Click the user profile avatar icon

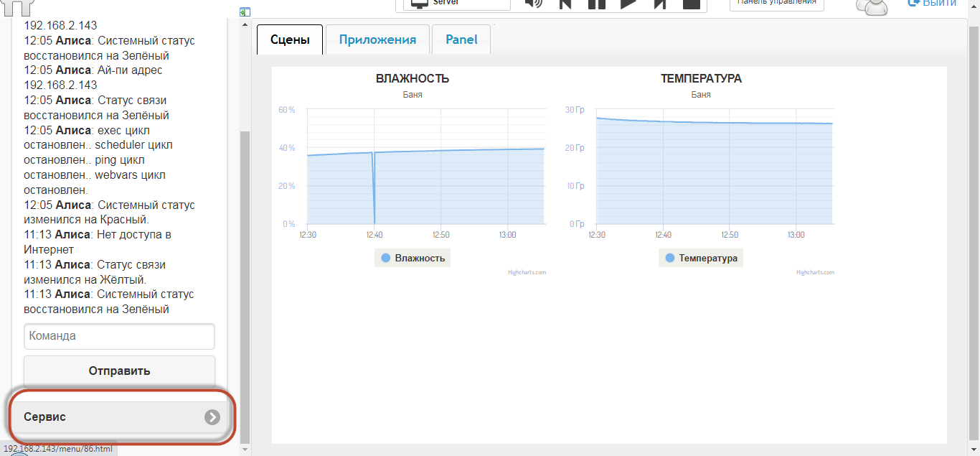click(872, 6)
